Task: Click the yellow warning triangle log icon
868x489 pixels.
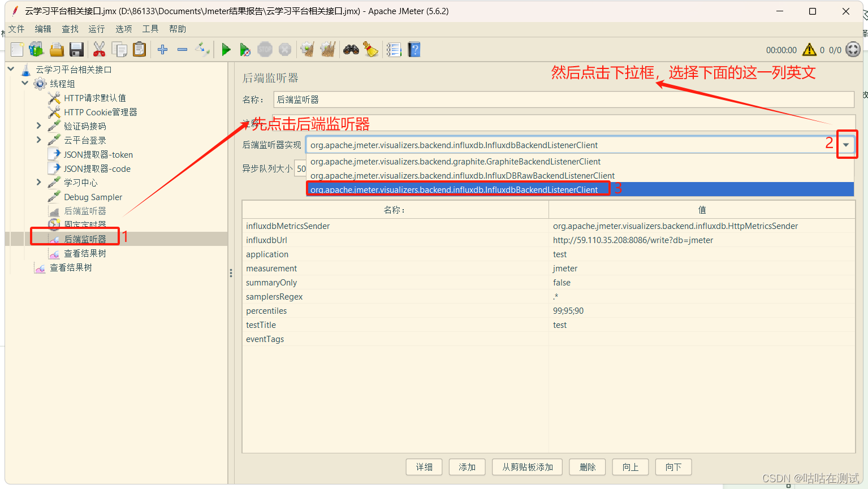Action: point(809,50)
